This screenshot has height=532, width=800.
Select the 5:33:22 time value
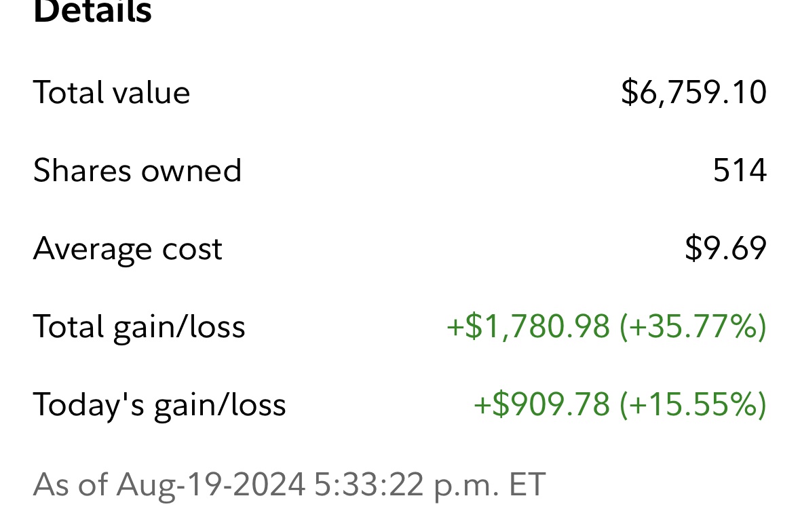tap(369, 484)
